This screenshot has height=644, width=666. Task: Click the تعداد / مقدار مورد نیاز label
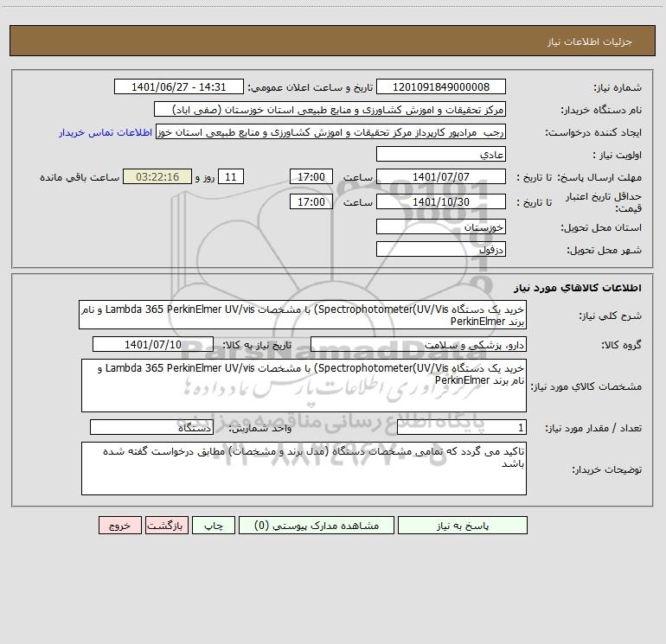593,429
